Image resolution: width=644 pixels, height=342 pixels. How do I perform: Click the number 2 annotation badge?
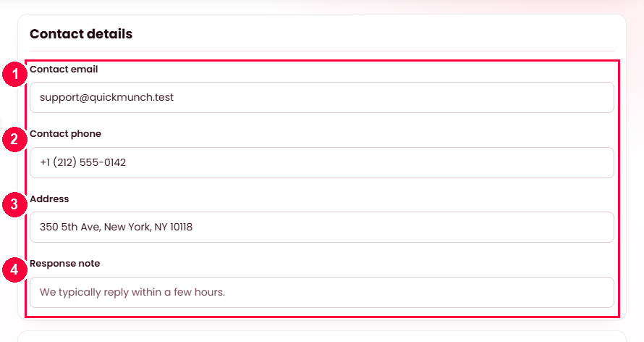[x=14, y=139]
